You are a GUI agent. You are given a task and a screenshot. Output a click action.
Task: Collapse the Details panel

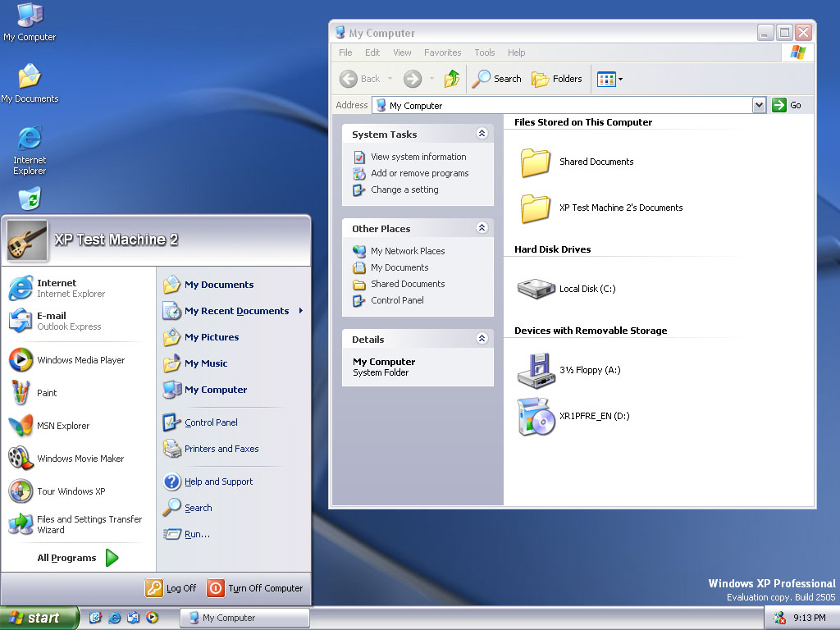pos(482,338)
